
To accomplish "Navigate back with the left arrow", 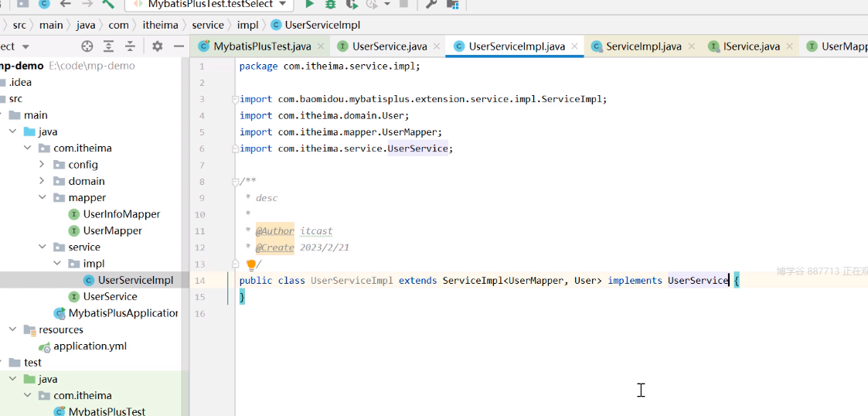I will [x=66, y=5].
